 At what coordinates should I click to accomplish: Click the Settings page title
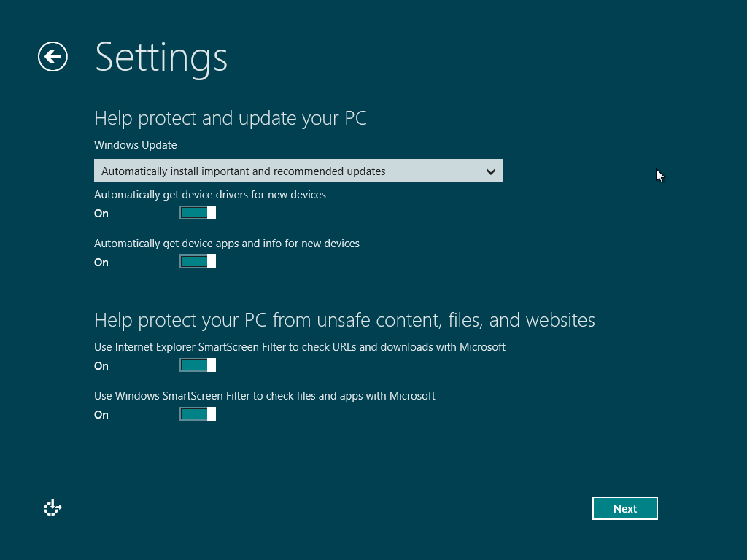point(161,58)
